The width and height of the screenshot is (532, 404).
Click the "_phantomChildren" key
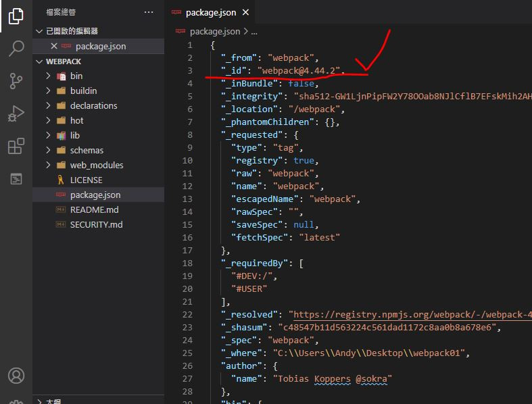[x=268, y=122]
